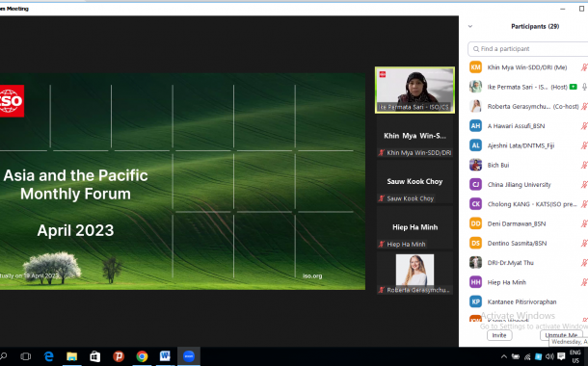Select Ike Permata Sari's video thumbnail
The width and height of the screenshot is (588, 366).
(414, 90)
